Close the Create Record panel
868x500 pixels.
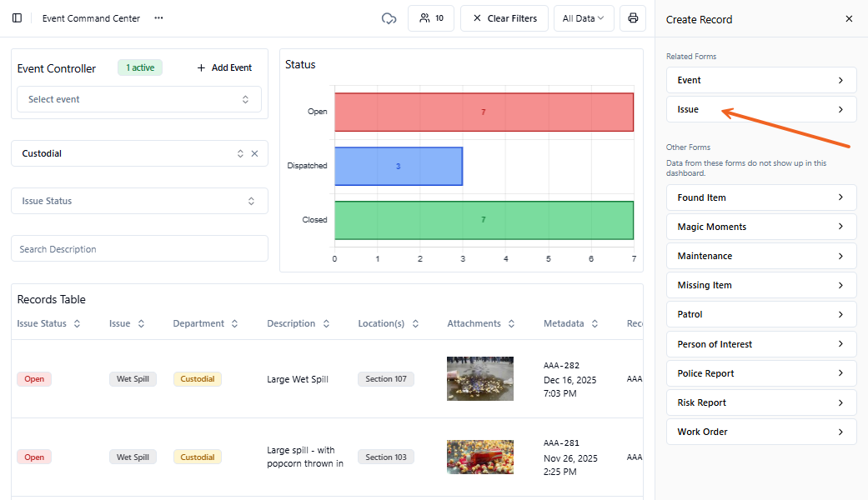pos(849,19)
